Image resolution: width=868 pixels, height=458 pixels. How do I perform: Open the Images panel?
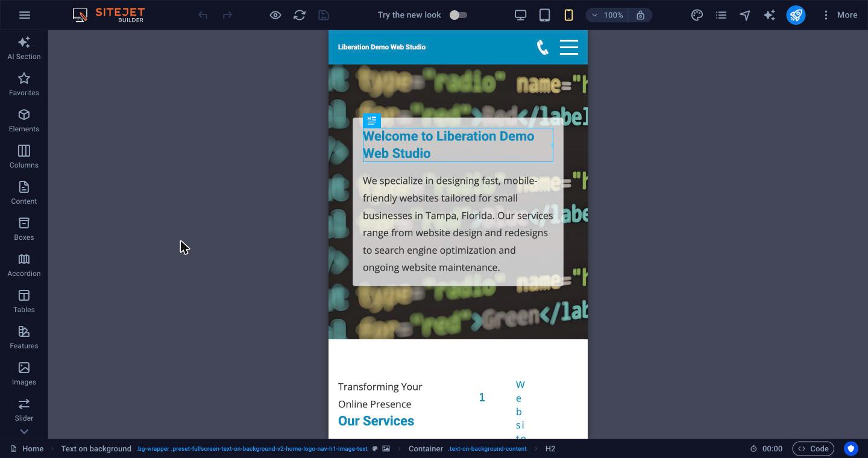24,374
